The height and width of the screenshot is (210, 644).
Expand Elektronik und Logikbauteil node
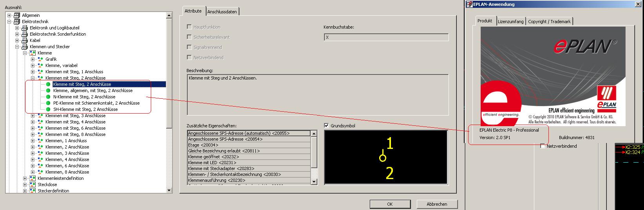pyautogui.click(x=17, y=28)
